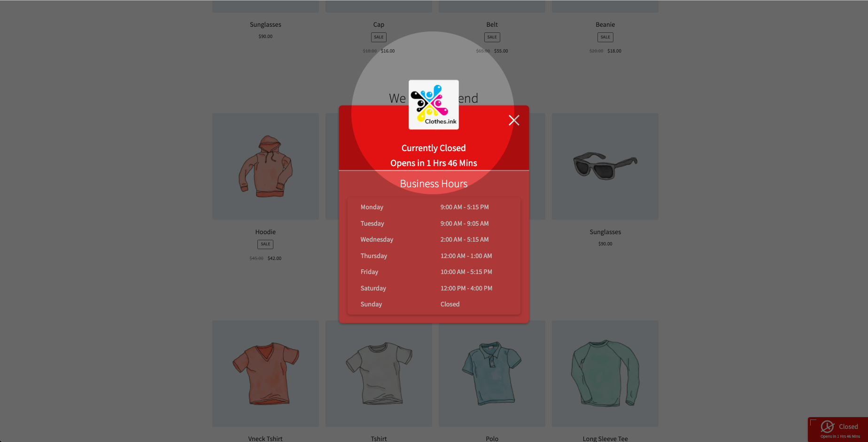The height and width of the screenshot is (442, 868).
Task: Click the SALE badge under Cap
Action: [x=379, y=37]
